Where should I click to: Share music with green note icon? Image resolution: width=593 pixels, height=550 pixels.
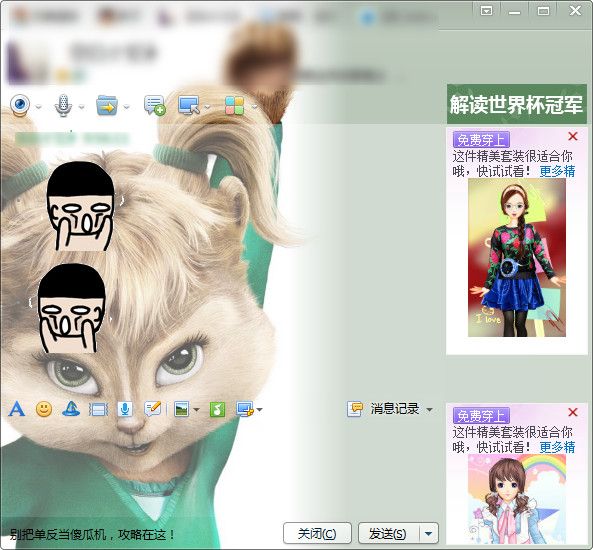click(x=217, y=409)
